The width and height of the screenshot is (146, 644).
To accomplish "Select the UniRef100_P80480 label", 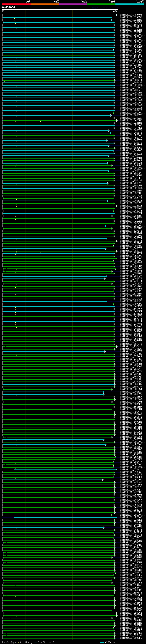I will click(x=131, y=246).
